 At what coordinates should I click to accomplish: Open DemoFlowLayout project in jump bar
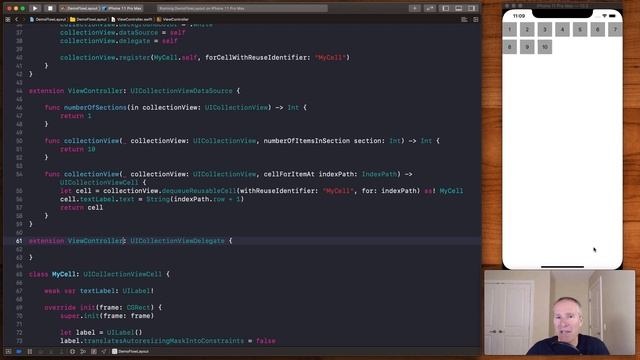click(48, 19)
